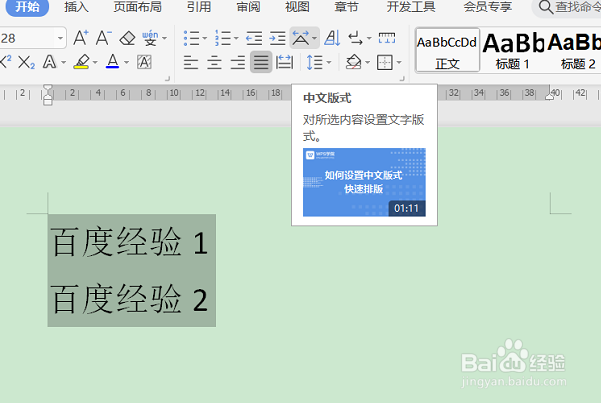
Task: Expand paragraph marks dropdown arrow
Action: point(369,38)
